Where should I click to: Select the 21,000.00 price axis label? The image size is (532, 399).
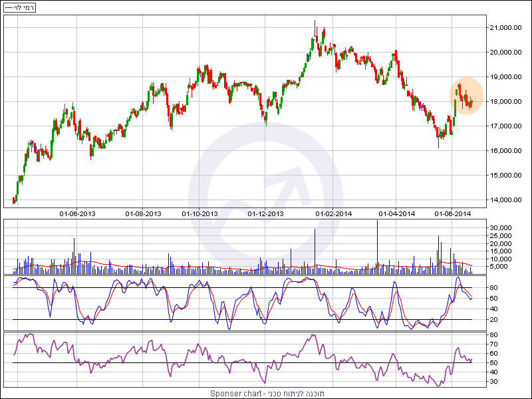pos(506,28)
